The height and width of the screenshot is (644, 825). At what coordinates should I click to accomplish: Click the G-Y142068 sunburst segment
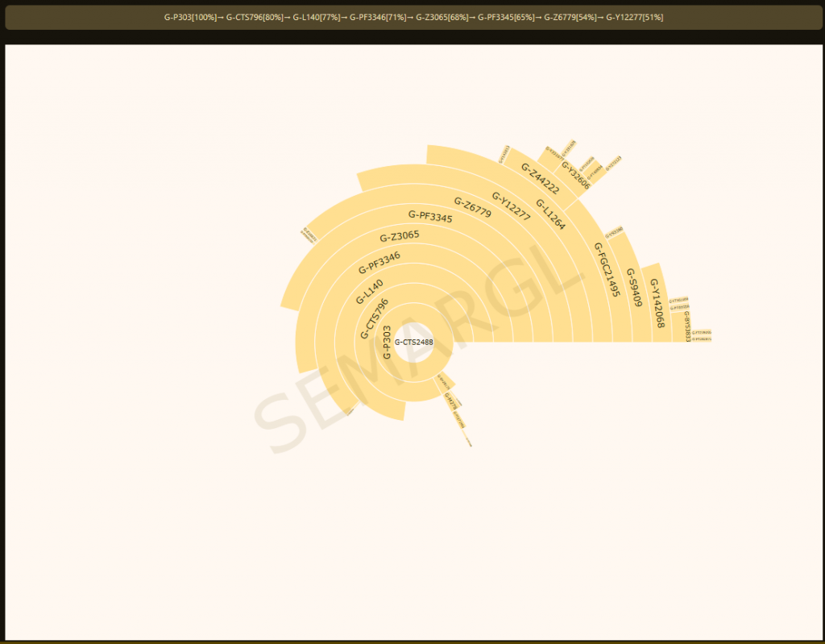(x=657, y=303)
